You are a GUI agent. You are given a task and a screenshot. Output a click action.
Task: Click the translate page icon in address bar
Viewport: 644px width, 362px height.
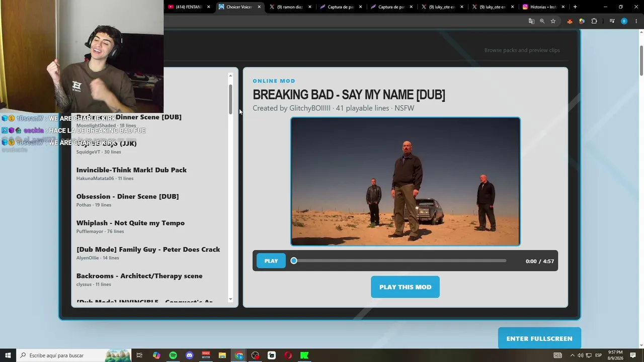tap(531, 21)
